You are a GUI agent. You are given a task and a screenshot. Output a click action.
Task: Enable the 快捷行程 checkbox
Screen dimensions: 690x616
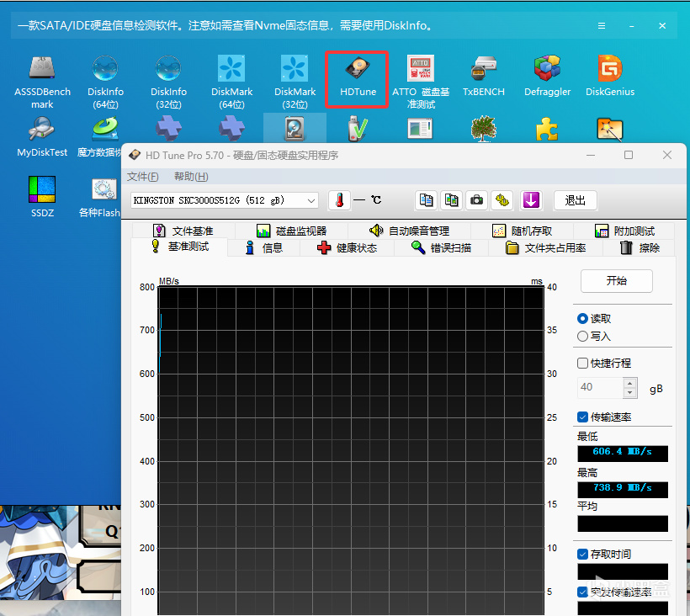[582, 364]
